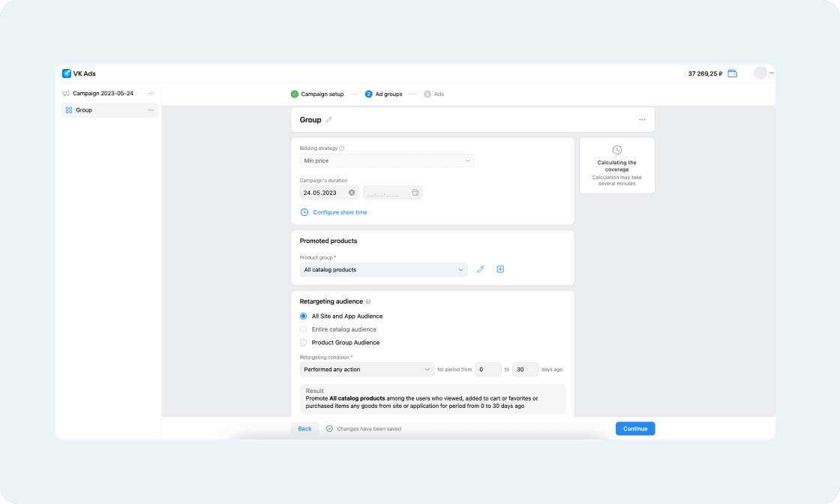Open the Performed any action condition dropdown
840x504 pixels.
click(367, 368)
